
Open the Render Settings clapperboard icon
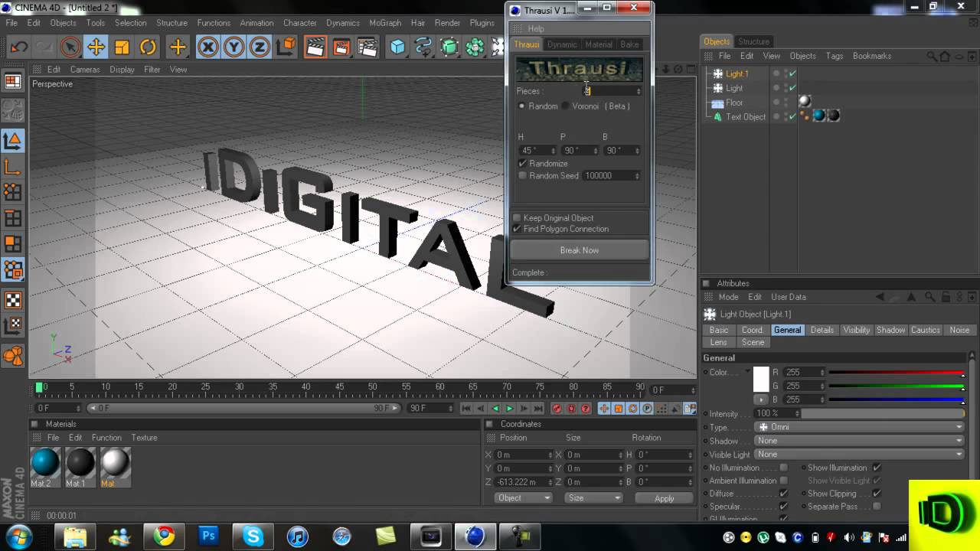point(367,47)
